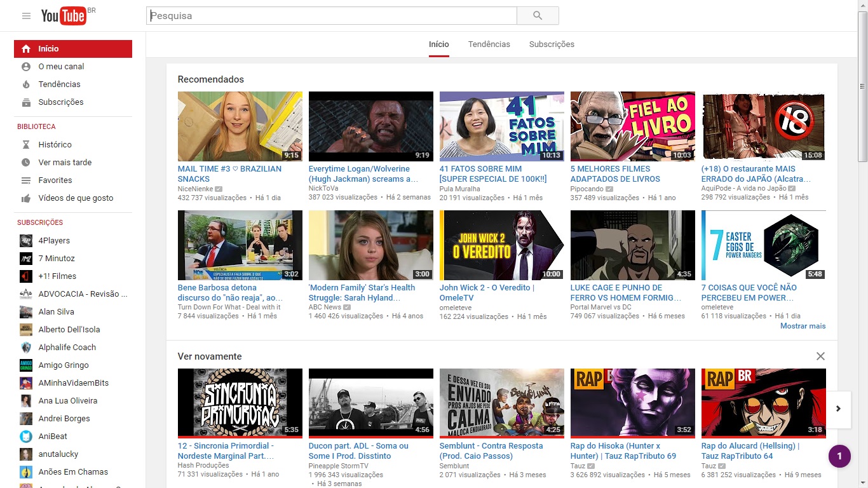Image resolution: width=868 pixels, height=488 pixels.
Task: Open the BIBLIOTECA section header in the sidebar
Action: pyautogui.click(x=36, y=127)
